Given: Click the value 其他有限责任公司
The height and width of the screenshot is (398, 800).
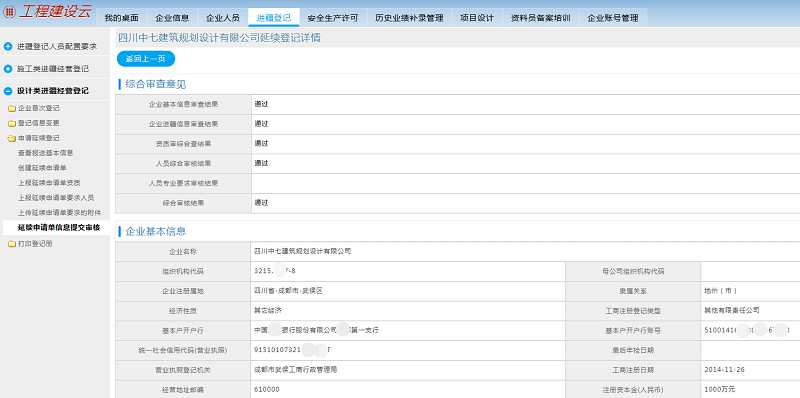Looking at the screenshot, I should click(732, 310).
